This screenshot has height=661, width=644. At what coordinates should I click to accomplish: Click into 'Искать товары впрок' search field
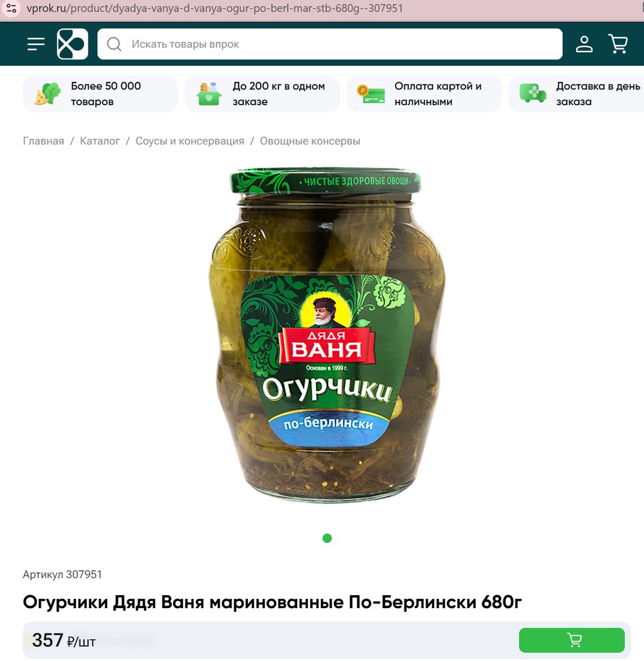(330, 44)
